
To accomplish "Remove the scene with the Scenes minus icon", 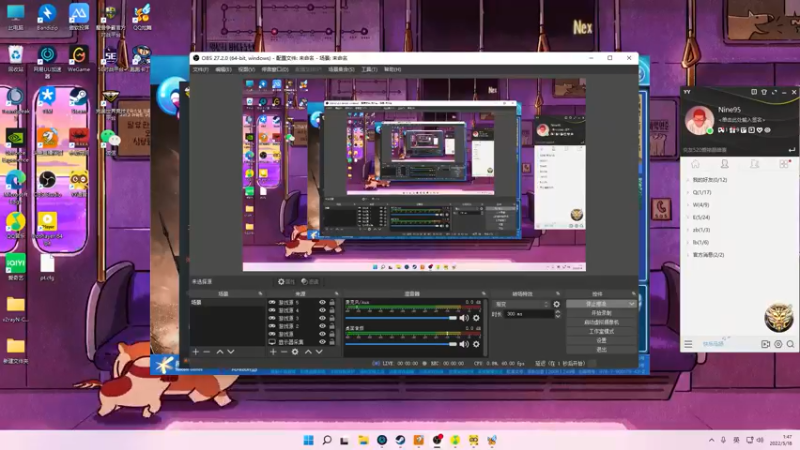I will pos(207,352).
